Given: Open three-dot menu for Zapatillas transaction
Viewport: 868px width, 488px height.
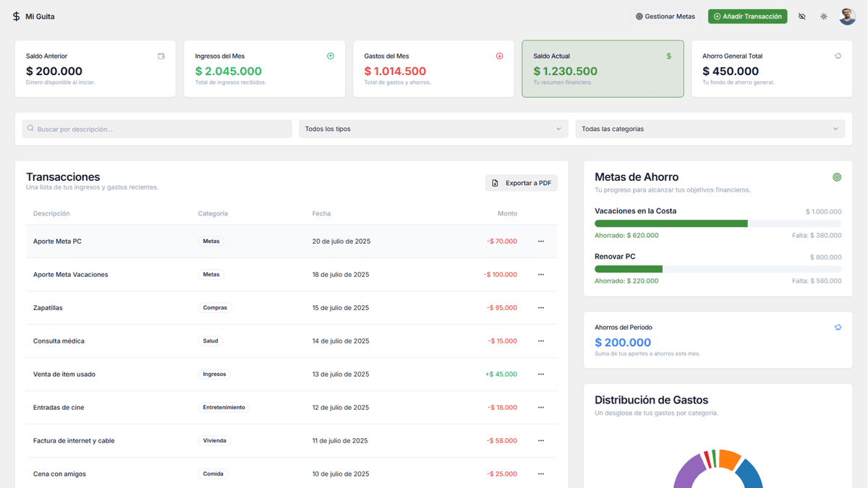Looking at the screenshot, I should (540, 308).
